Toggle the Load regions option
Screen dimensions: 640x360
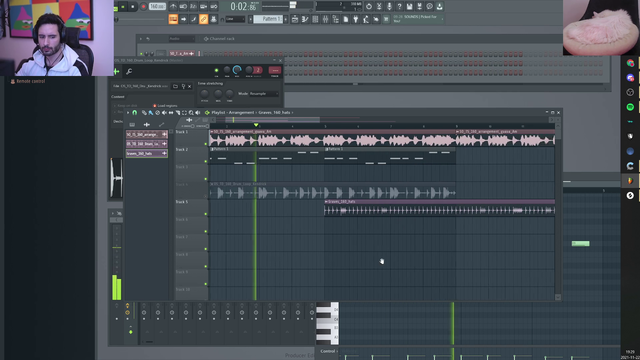point(165,106)
